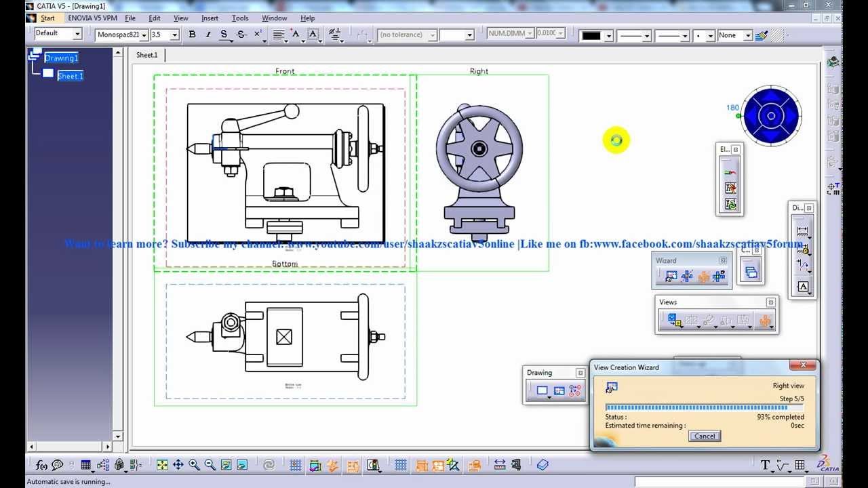Select Drawing1 in the tree
The image size is (868, 488).
click(x=62, y=58)
